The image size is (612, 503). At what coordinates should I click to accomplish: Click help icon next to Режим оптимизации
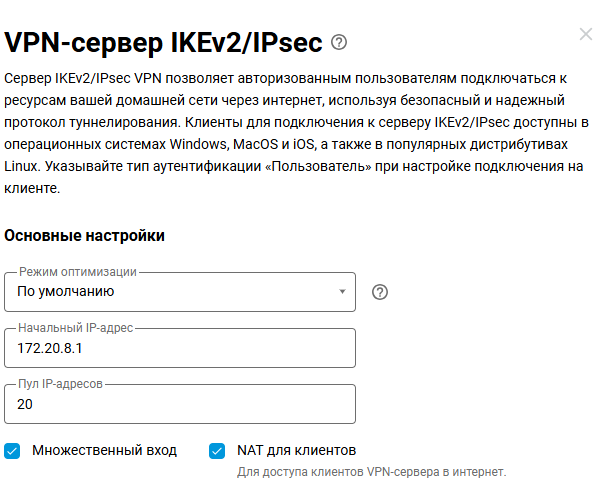[380, 292]
